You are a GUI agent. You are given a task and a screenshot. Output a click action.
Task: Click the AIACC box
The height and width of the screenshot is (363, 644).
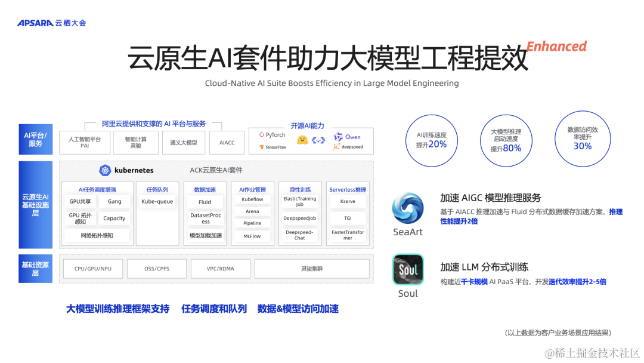[227, 142]
